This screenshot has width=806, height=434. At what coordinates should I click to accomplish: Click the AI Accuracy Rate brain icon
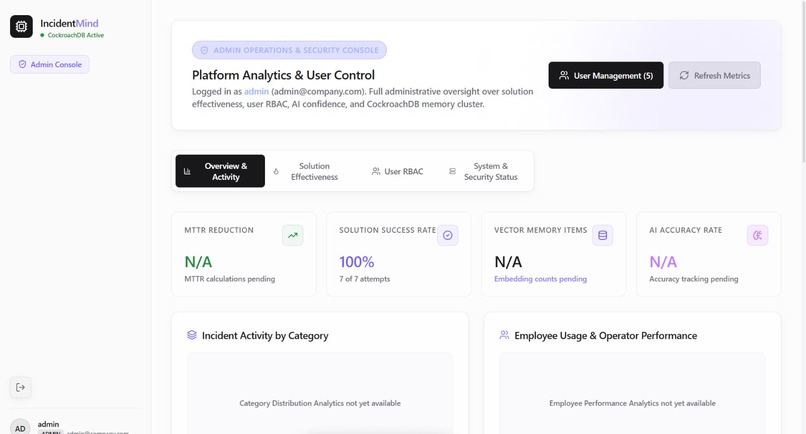tap(757, 236)
